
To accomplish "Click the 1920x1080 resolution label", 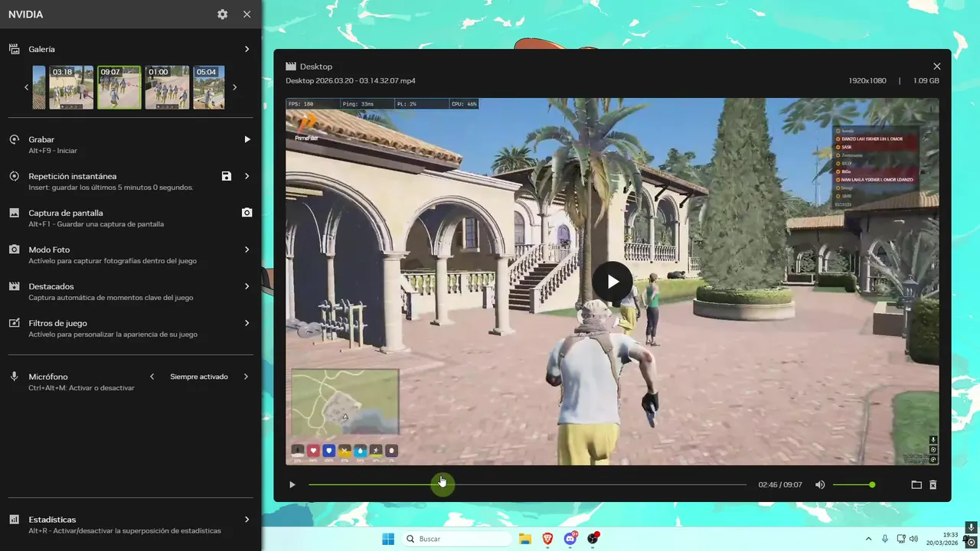I will [x=867, y=81].
